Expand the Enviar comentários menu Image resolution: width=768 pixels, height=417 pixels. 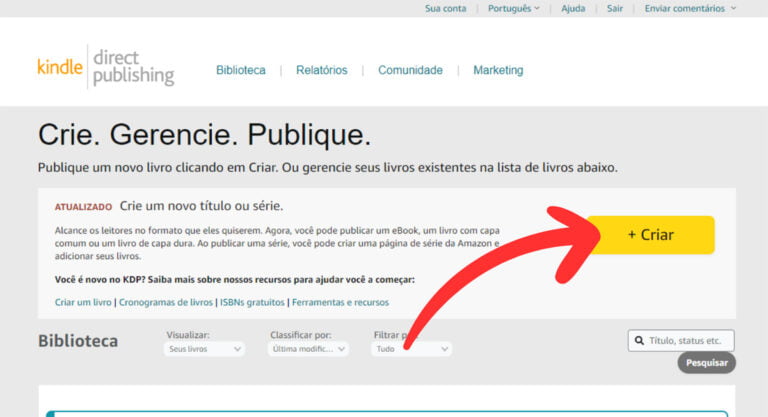point(690,8)
